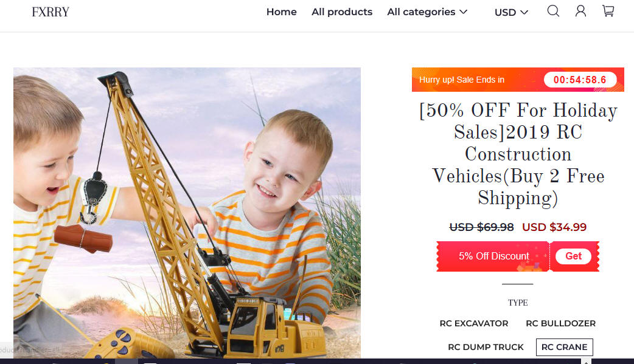
Task: Expand the All categories menu
Action: 427,12
